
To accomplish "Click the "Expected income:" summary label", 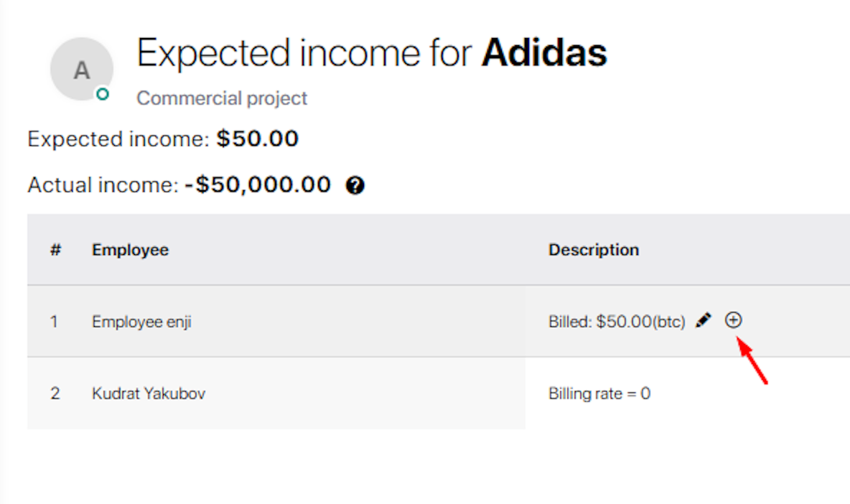I will click(x=118, y=139).
